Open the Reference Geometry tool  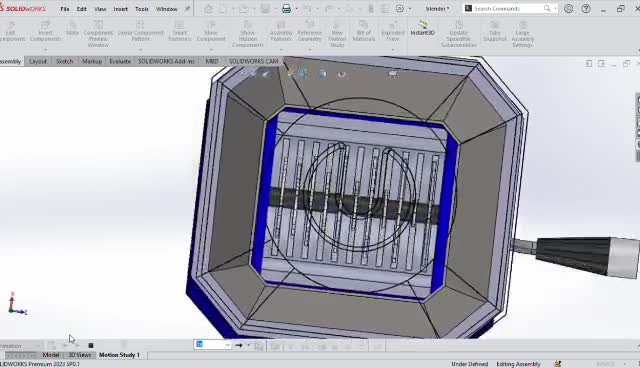(309, 31)
